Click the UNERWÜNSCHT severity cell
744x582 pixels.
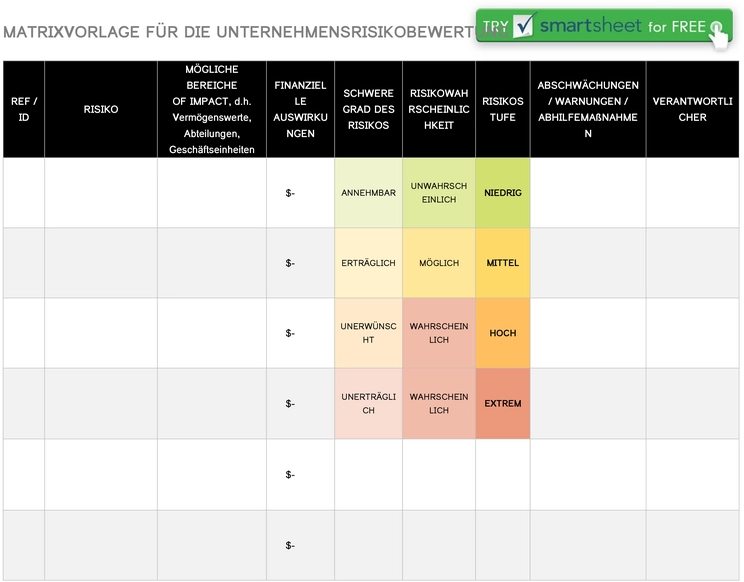[x=368, y=333]
